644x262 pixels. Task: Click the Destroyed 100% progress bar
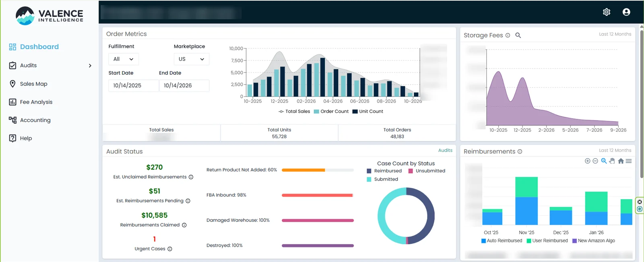318,245
